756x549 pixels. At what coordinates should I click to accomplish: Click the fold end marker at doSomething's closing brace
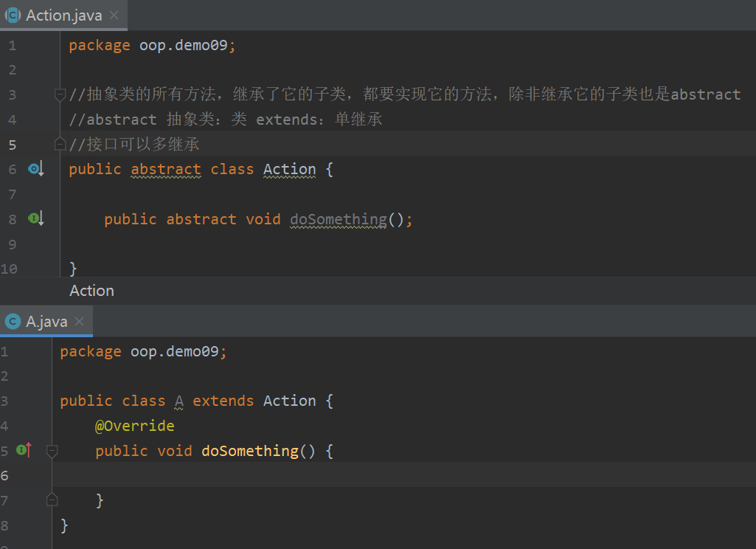tap(52, 500)
